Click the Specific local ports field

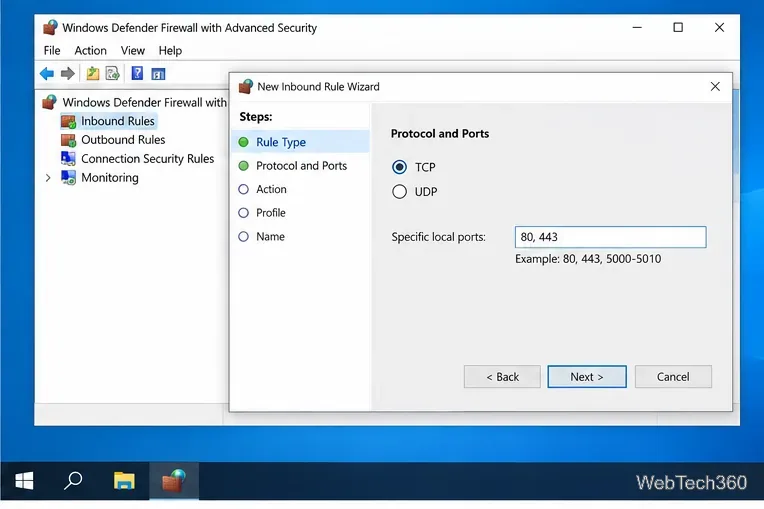tap(611, 237)
